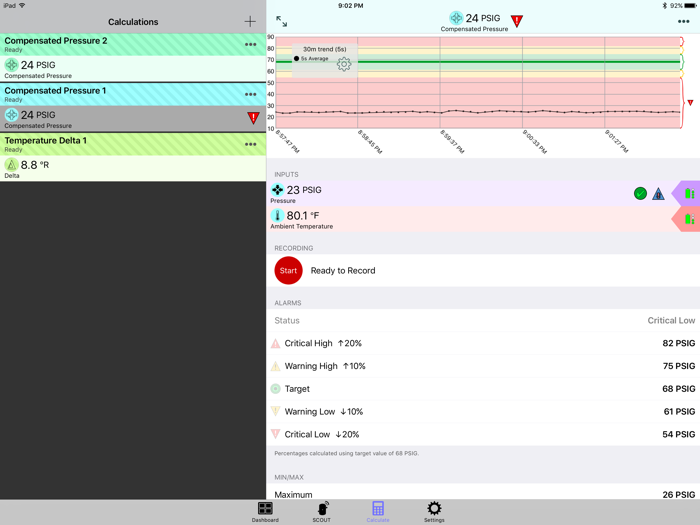
Task: Select the Compensated Pressure 1 calculation header
Action: pyautogui.click(x=133, y=94)
